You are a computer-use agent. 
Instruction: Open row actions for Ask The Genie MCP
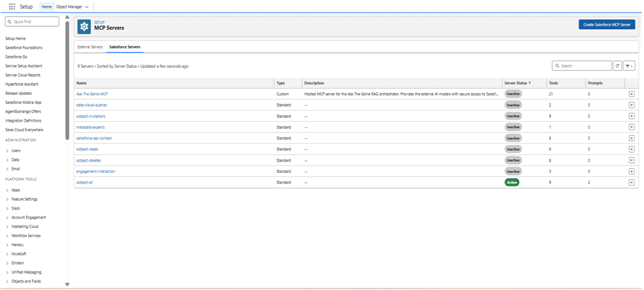tap(631, 94)
